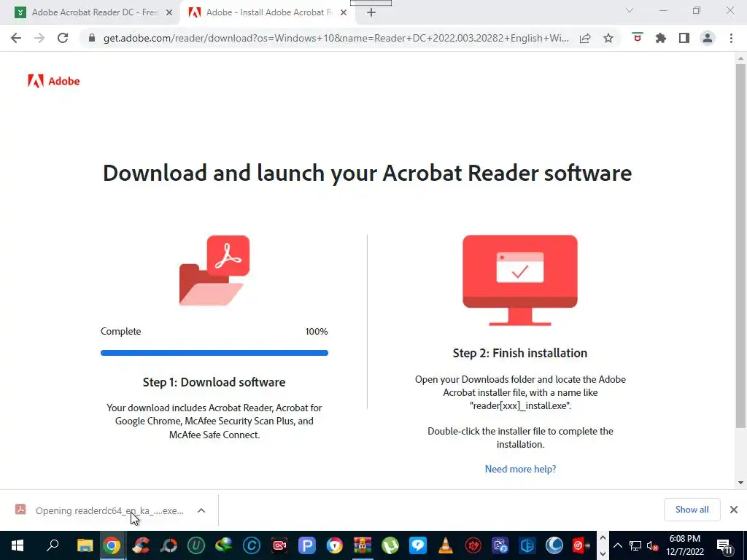Open uTorrent from the taskbar
This screenshot has width=747, height=560.
coord(390,545)
